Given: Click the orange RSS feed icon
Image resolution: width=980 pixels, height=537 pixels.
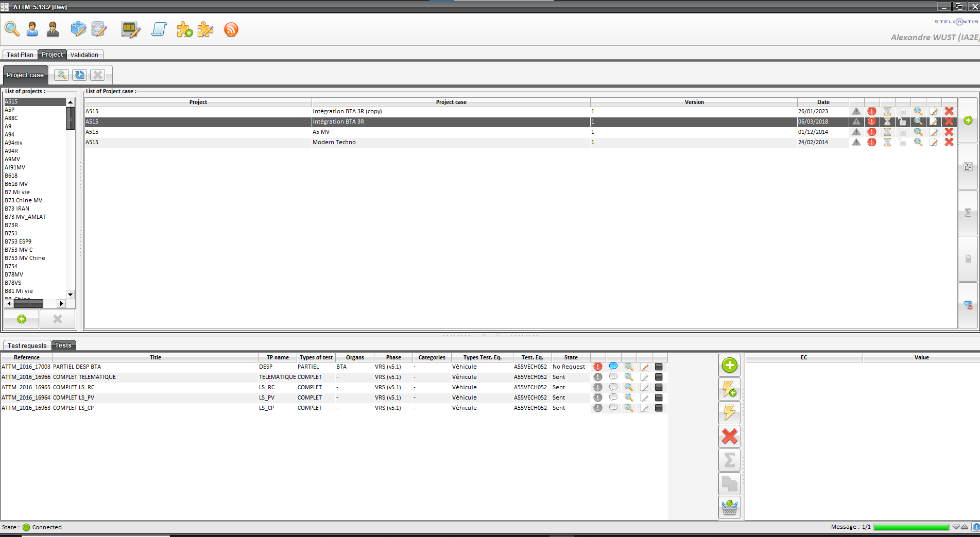Looking at the screenshot, I should pos(231,30).
